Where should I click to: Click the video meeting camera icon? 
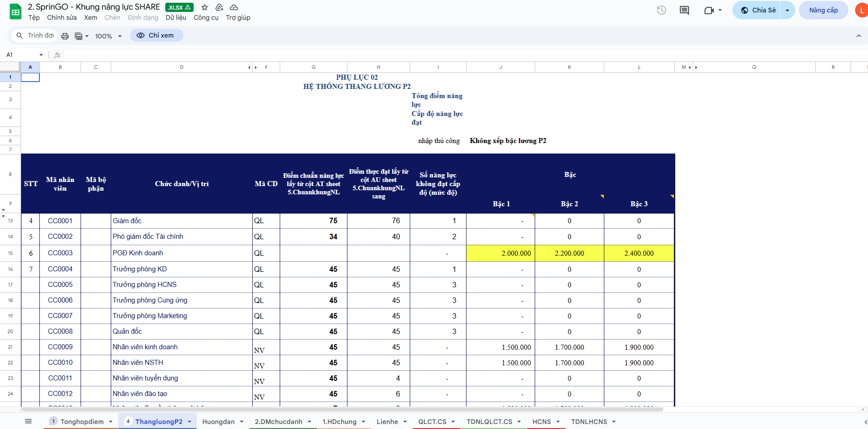[x=709, y=10]
